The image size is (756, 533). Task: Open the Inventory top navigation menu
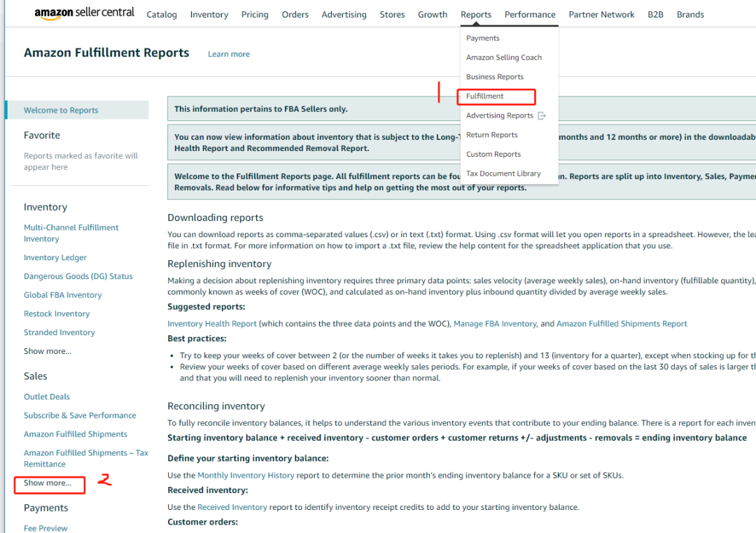coord(209,15)
